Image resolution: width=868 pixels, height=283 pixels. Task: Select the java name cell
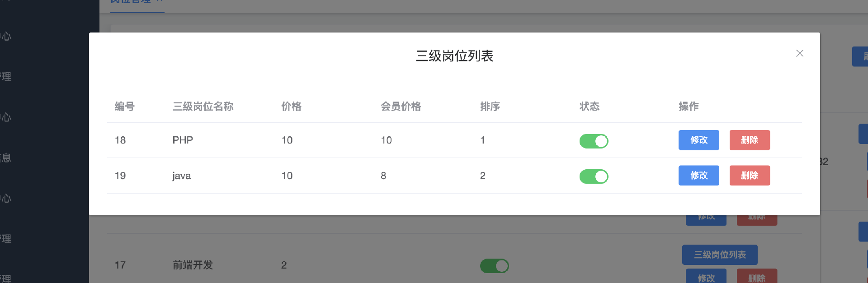tap(181, 176)
